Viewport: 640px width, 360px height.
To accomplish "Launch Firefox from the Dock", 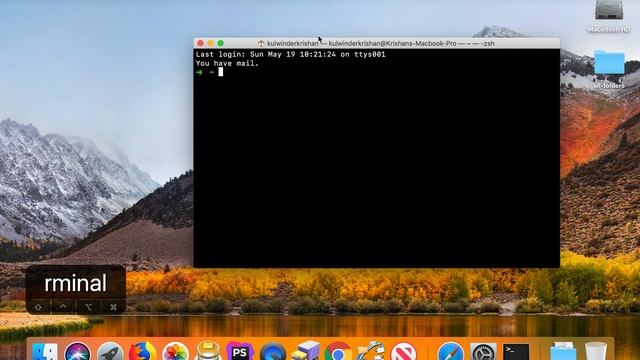I will (142, 352).
